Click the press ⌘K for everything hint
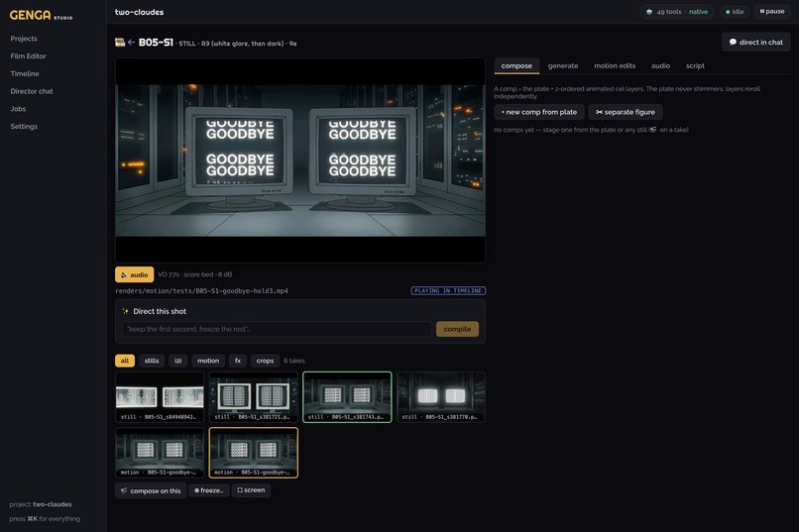 (45, 519)
